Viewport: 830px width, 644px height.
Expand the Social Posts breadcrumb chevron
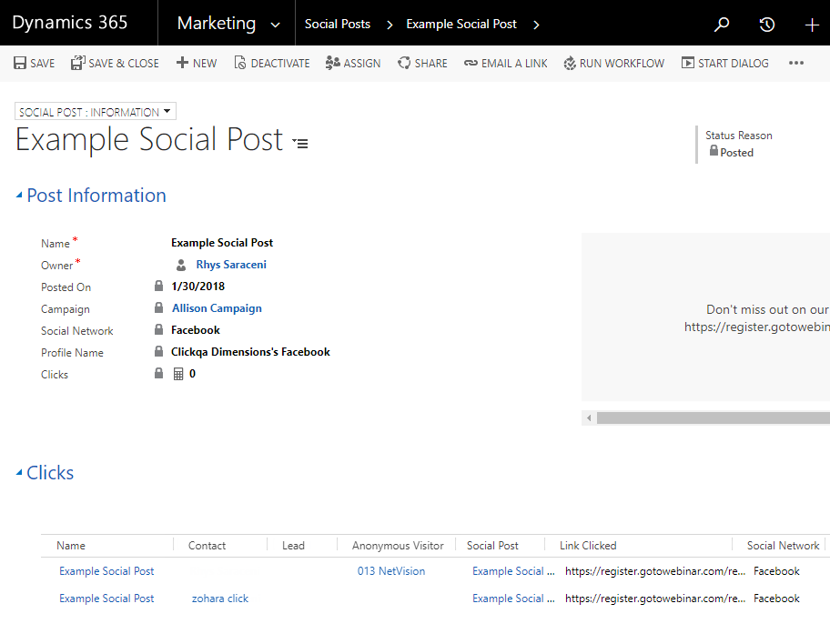390,25
